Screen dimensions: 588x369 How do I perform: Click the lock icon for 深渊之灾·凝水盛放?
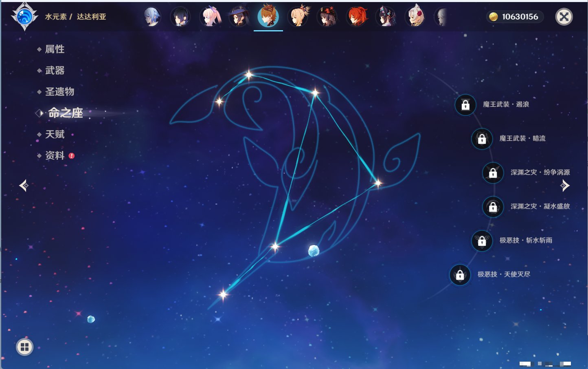(493, 207)
